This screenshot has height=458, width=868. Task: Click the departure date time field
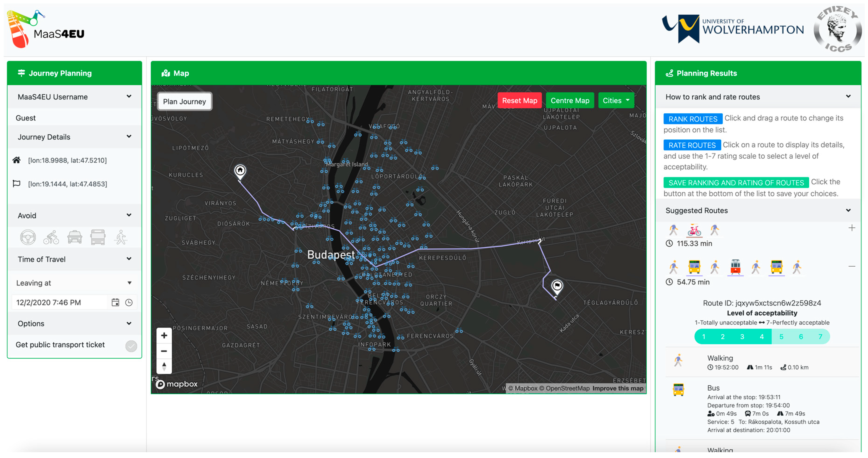[x=59, y=302]
